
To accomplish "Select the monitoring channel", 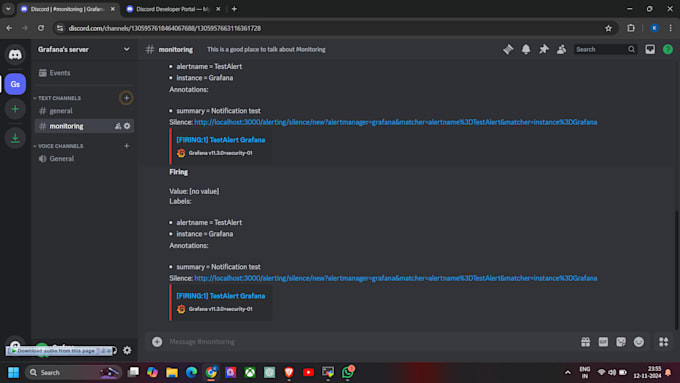I will coord(66,126).
